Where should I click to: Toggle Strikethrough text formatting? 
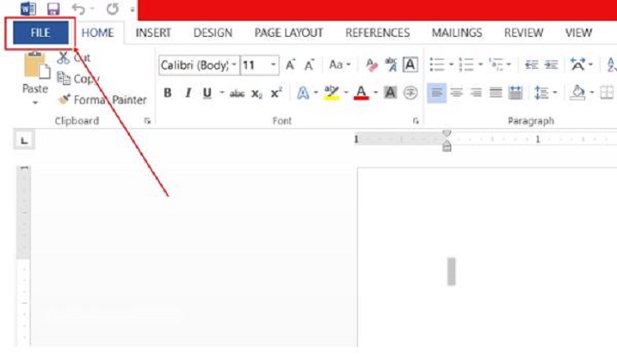pyautogui.click(x=237, y=93)
